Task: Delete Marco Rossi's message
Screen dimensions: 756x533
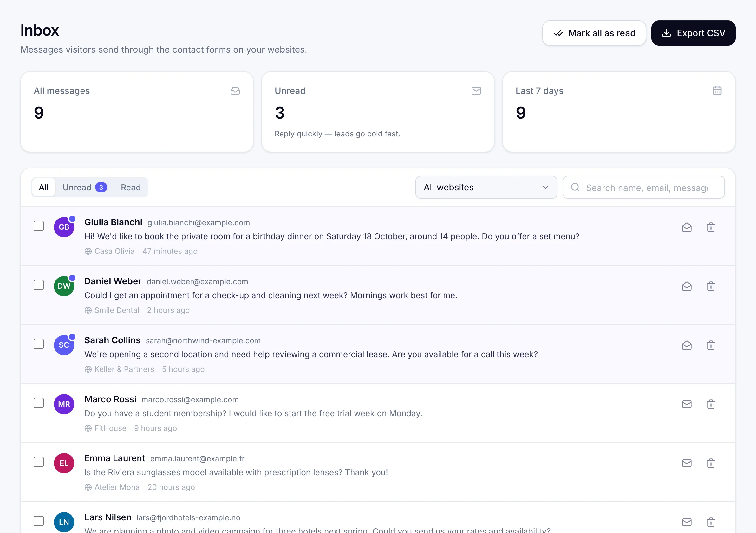Action: pyautogui.click(x=711, y=404)
